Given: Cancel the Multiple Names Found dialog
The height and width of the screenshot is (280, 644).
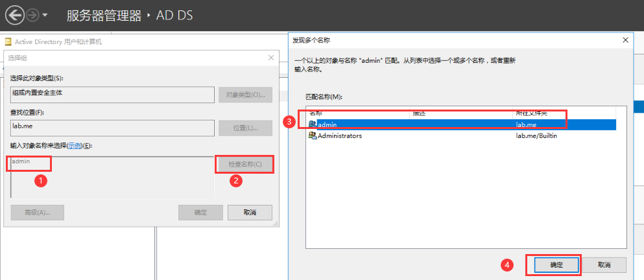Looking at the screenshot, I should [604, 265].
